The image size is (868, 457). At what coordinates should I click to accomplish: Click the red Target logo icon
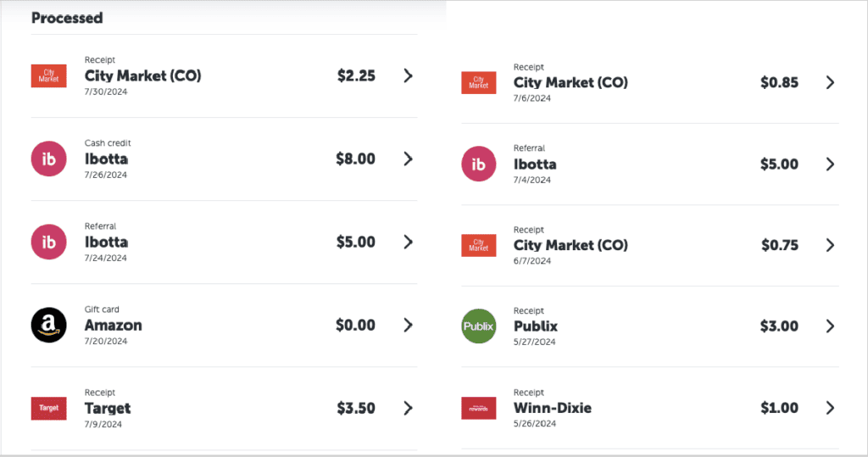(x=48, y=408)
